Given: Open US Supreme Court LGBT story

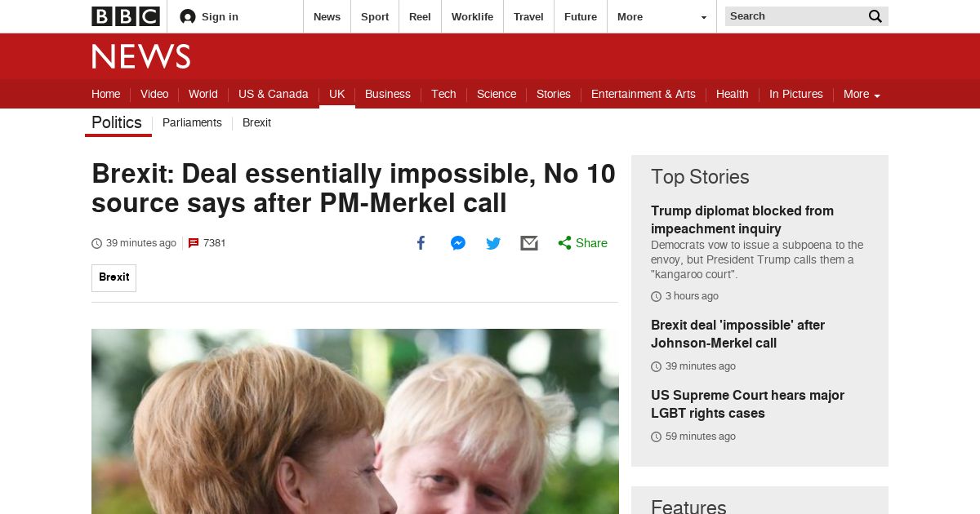Looking at the screenshot, I should [747, 405].
